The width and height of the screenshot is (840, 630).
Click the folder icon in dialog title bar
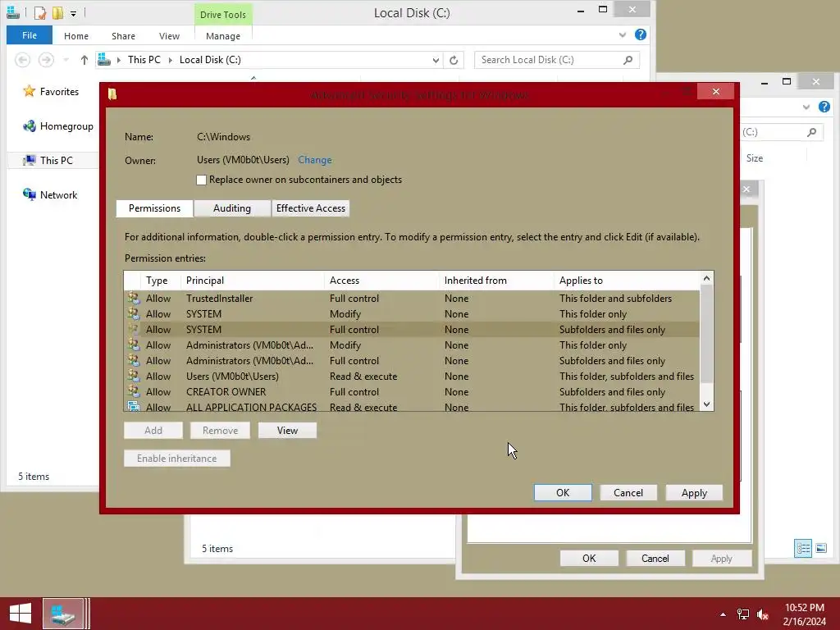(x=112, y=94)
